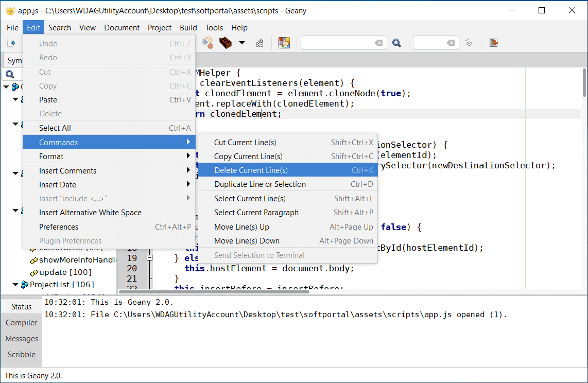The width and height of the screenshot is (588, 383).
Task: Choose Select All in Edit menu
Action: (109, 128)
